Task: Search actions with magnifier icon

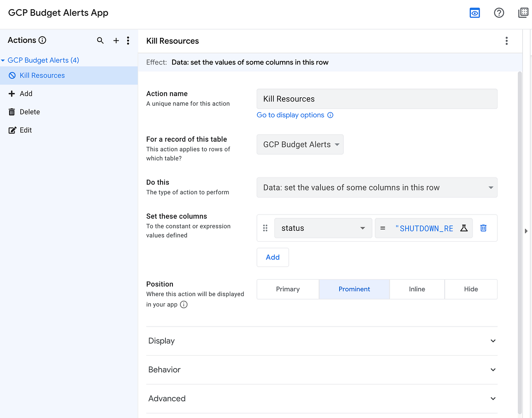Action: click(x=100, y=40)
